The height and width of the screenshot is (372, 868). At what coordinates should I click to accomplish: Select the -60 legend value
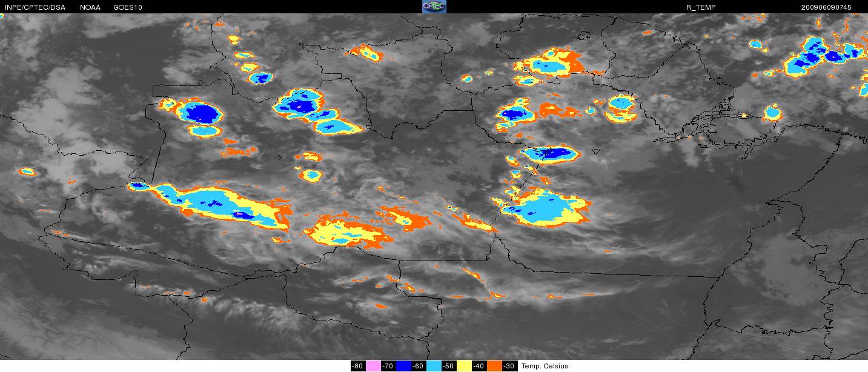pyautogui.click(x=419, y=366)
